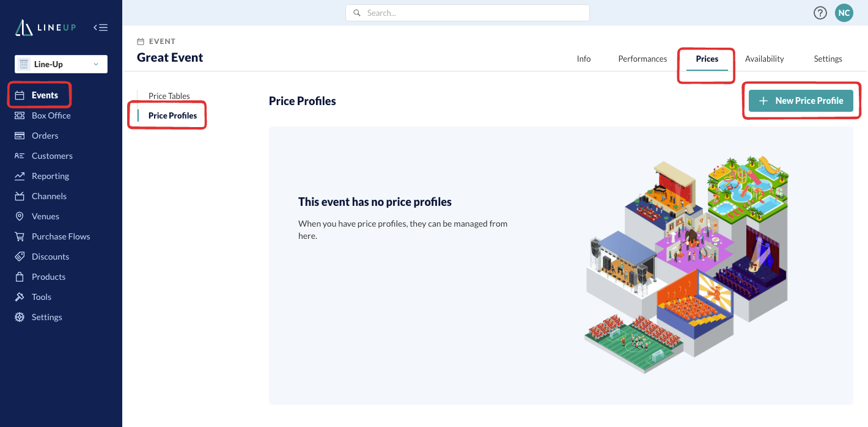868x427 pixels.
Task: Click the Line-Up logo
Action: pos(46,27)
